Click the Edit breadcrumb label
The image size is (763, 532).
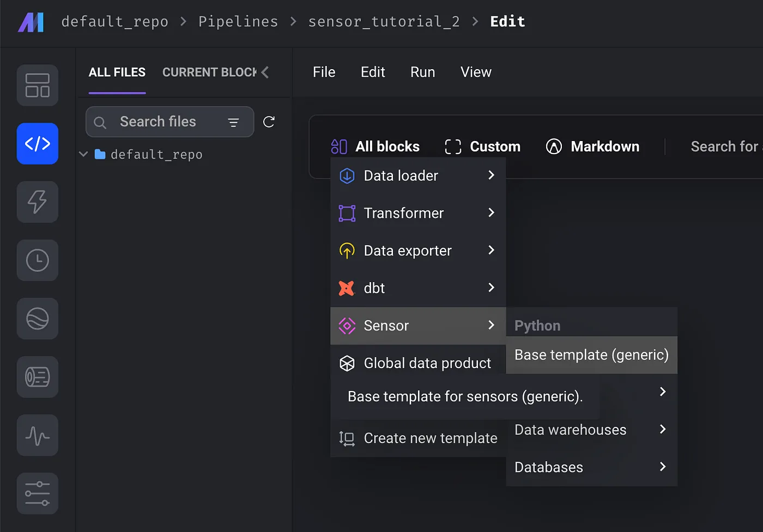507,22
